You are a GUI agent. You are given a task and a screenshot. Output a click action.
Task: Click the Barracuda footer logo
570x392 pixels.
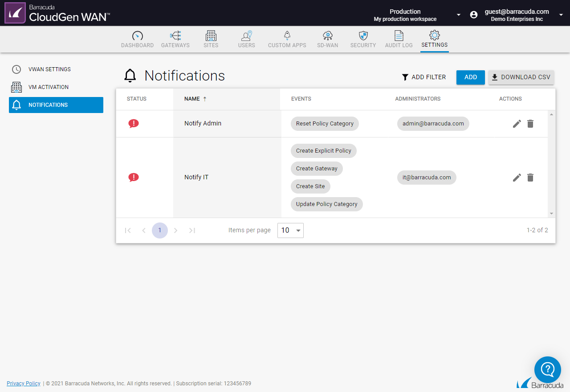(x=540, y=383)
